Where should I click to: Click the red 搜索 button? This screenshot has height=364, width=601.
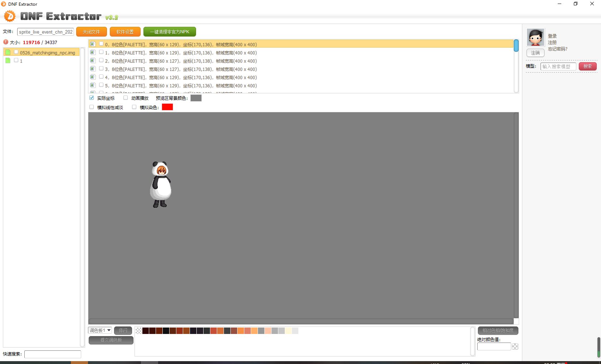pyautogui.click(x=588, y=66)
